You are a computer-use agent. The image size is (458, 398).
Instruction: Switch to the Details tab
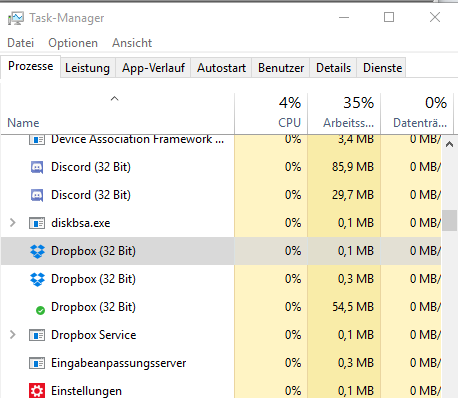[333, 68]
